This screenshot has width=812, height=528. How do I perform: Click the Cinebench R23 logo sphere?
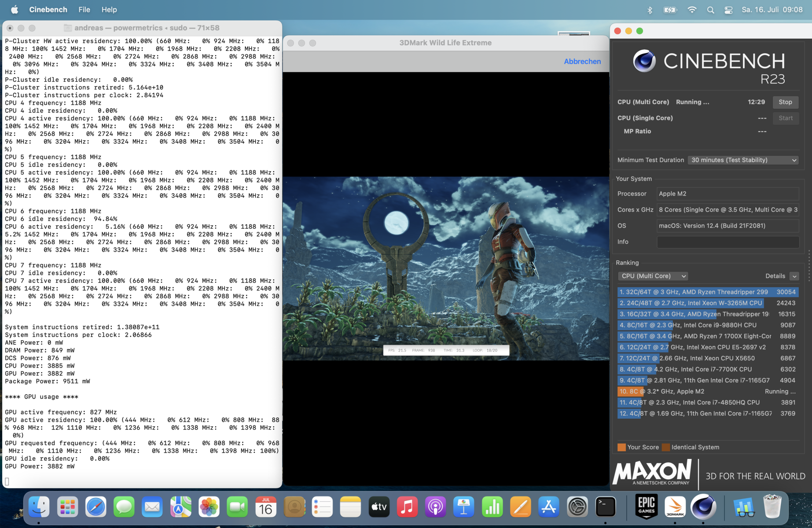(x=644, y=61)
